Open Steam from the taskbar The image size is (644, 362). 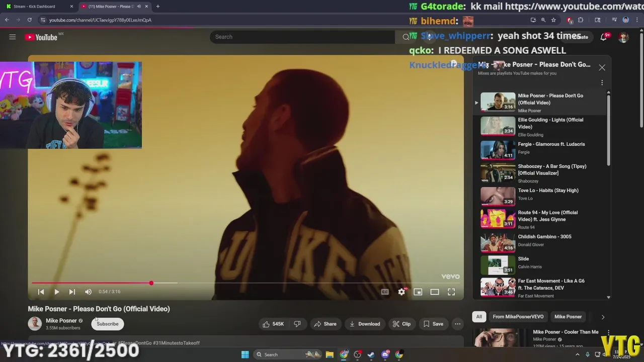coord(371,354)
